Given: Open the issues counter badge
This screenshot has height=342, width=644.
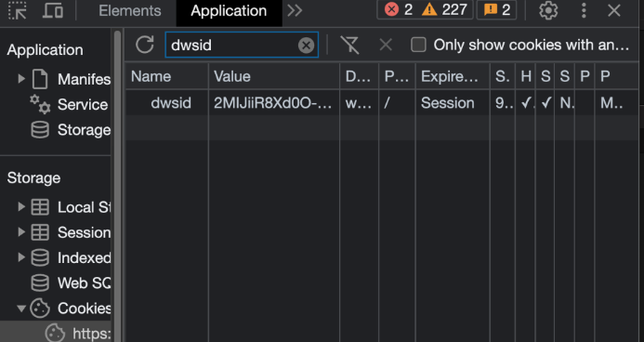Looking at the screenshot, I should [x=496, y=10].
